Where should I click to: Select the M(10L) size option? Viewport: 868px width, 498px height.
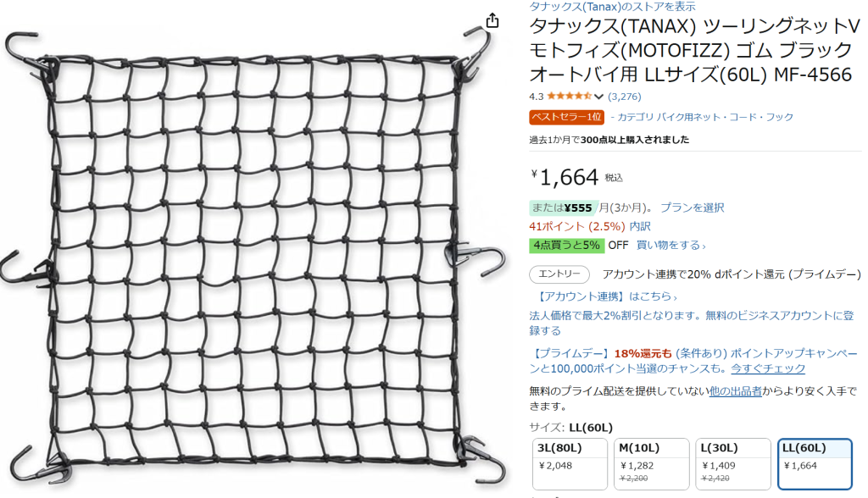650,462
